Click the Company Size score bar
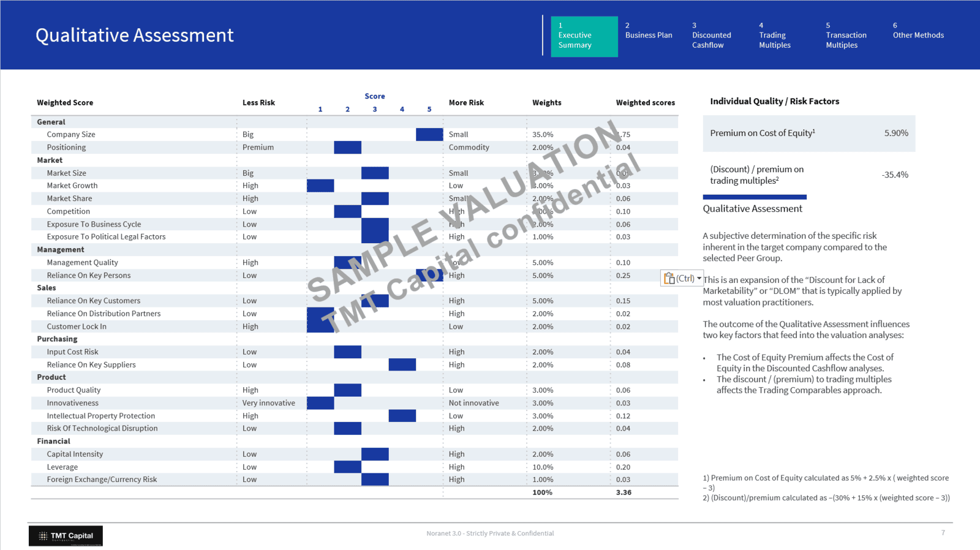 tap(429, 135)
